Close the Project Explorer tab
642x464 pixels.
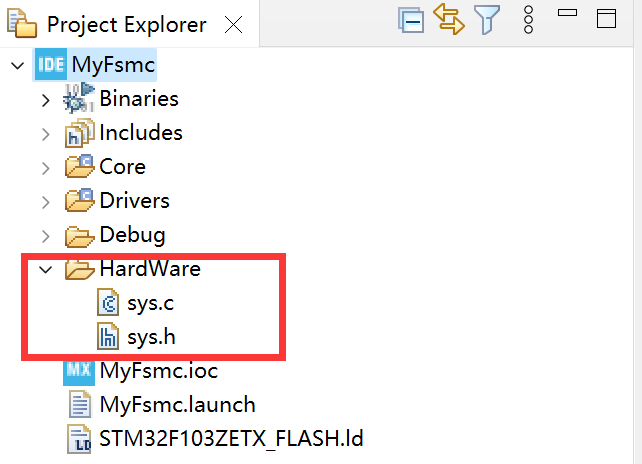pos(234,25)
